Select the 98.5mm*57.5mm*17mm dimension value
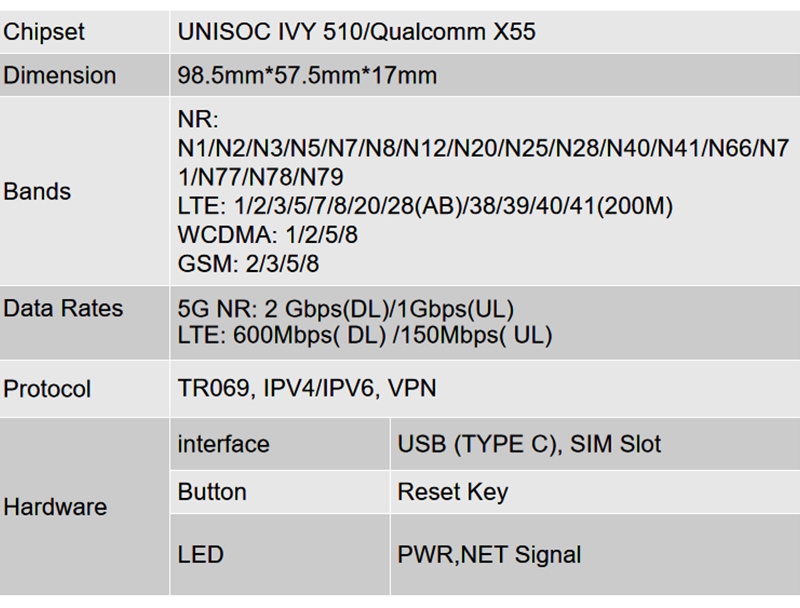 pos(307,75)
